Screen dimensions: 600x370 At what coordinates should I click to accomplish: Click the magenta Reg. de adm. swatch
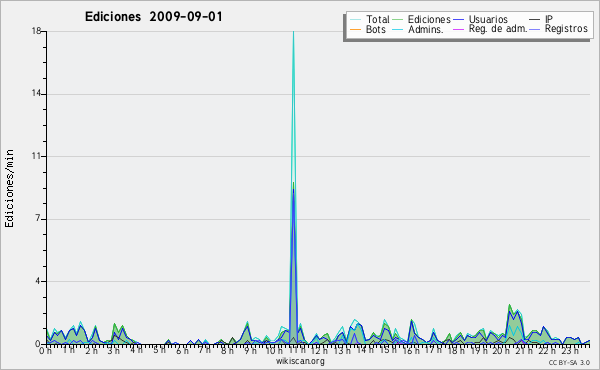[x=458, y=29]
